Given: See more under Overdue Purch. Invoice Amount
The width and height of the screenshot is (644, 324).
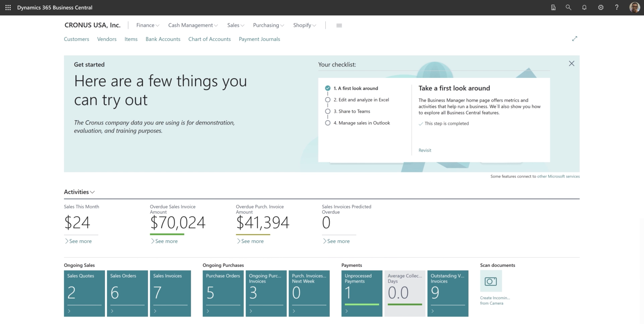Looking at the screenshot, I should (250, 241).
